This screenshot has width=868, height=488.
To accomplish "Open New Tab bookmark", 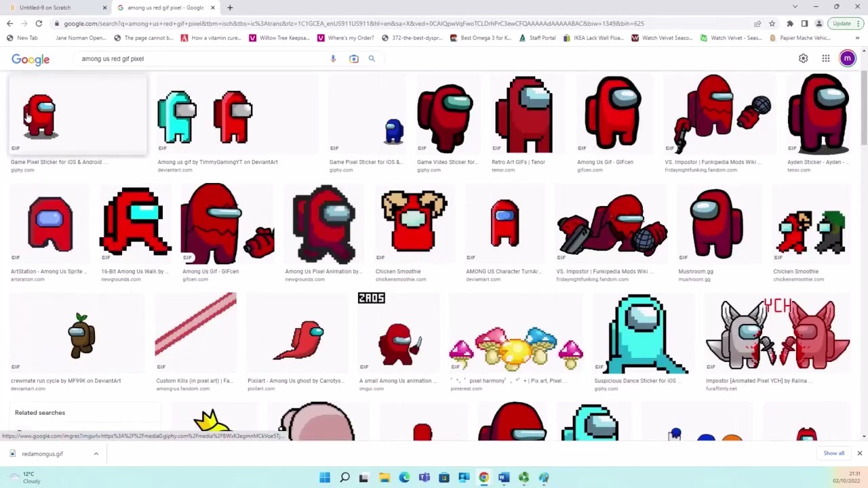I will tap(22, 38).
